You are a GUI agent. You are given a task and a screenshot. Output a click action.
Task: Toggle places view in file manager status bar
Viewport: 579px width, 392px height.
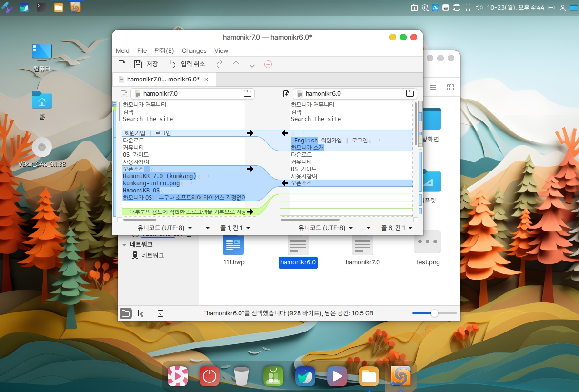[x=125, y=313]
